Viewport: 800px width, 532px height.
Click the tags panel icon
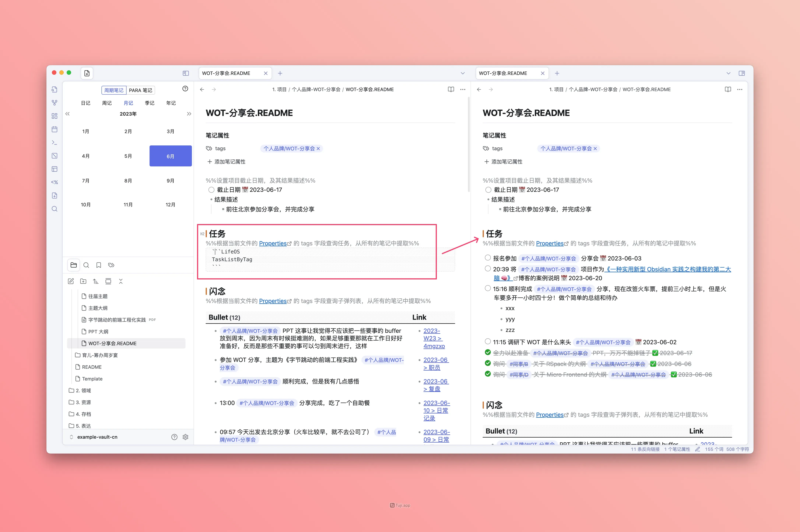pyautogui.click(x=111, y=265)
